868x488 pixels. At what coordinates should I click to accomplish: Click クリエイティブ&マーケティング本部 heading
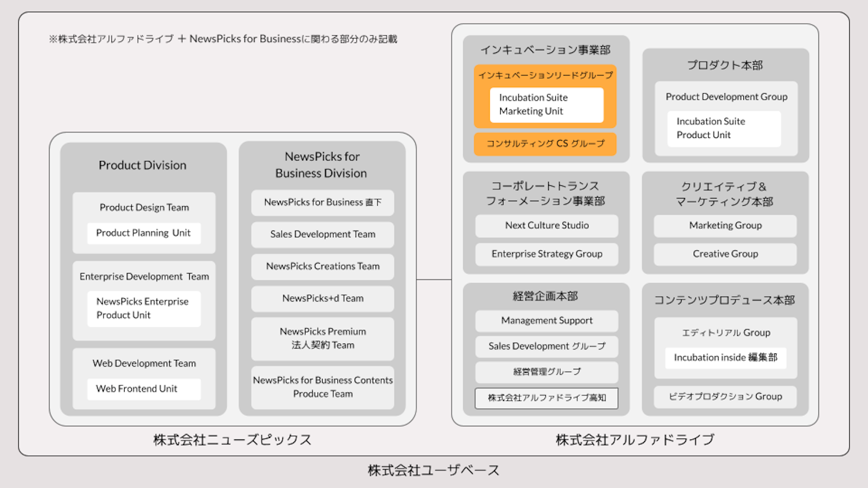click(x=725, y=194)
